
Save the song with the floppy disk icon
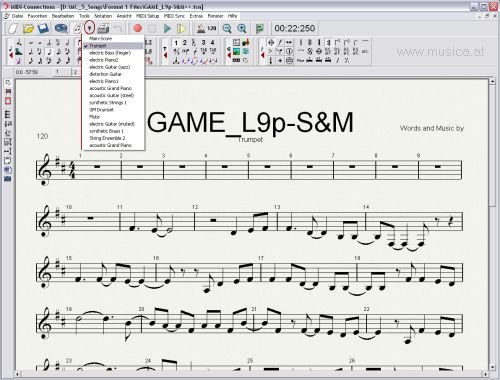click(x=43, y=29)
